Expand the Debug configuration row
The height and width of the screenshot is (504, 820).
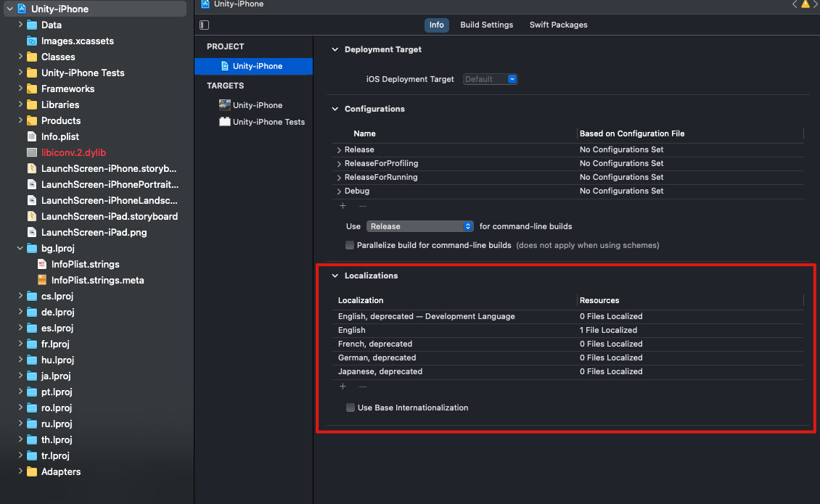point(339,191)
